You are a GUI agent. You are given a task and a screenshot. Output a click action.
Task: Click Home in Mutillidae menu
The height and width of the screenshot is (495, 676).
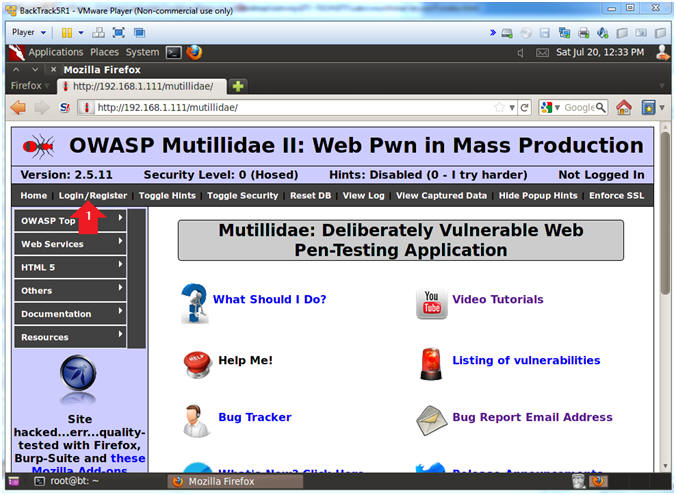coord(34,195)
